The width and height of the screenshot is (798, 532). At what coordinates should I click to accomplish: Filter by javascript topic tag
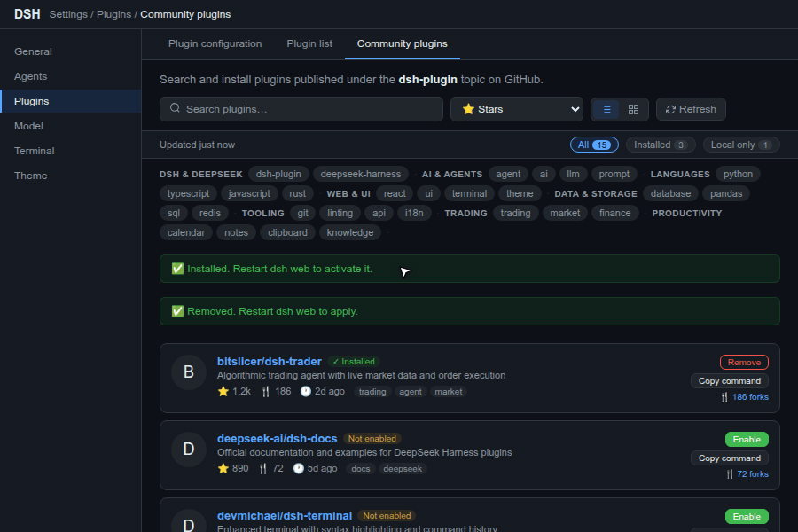(x=249, y=193)
